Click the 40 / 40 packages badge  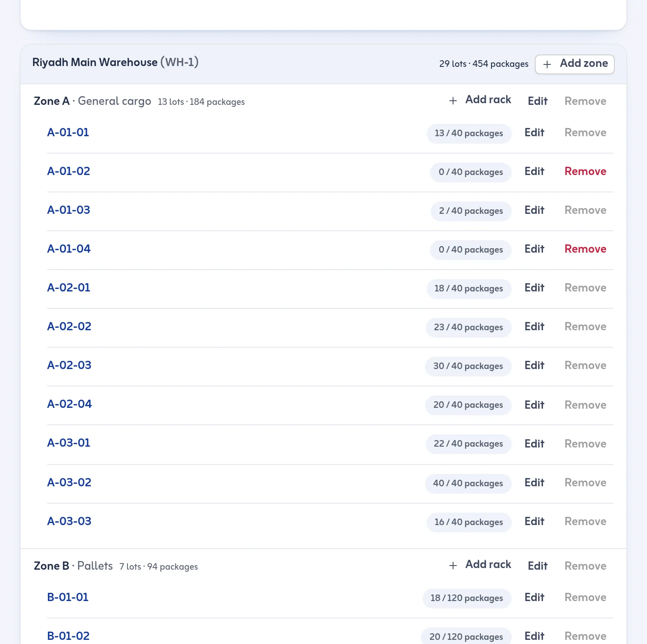click(x=468, y=483)
